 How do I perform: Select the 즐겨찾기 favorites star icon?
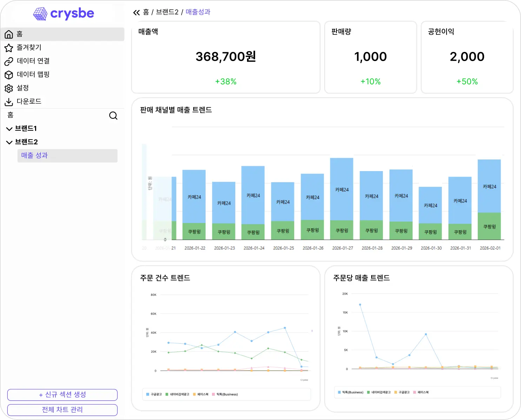9,48
